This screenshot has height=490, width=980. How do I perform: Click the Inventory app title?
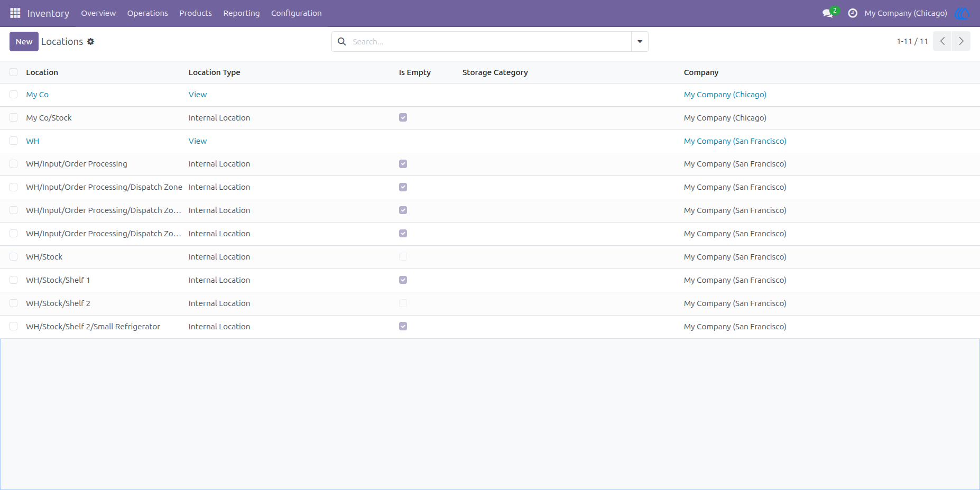pyautogui.click(x=48, y=13)
